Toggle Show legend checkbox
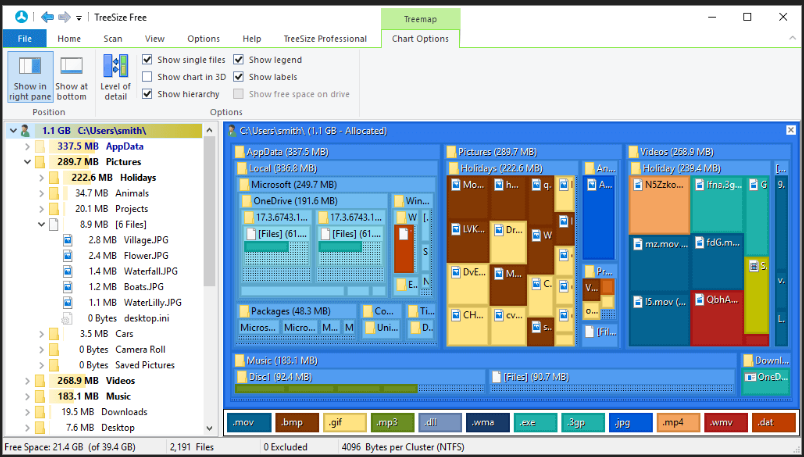This screenshot has width=804, height=457. (238, 59)
